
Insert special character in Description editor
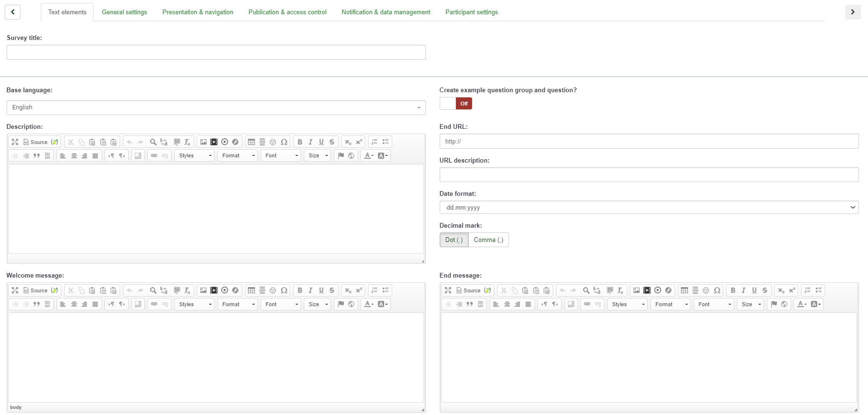pos(284,142)
